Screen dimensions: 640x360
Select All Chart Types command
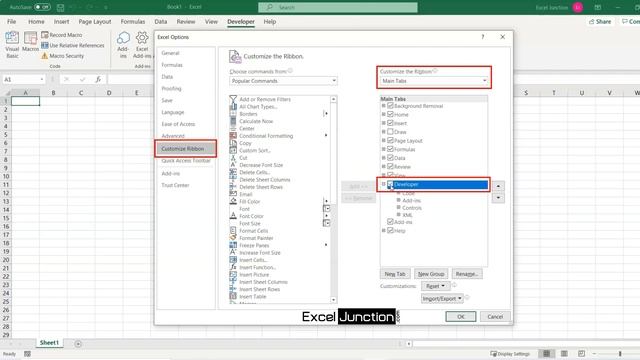tap(258, 107)
